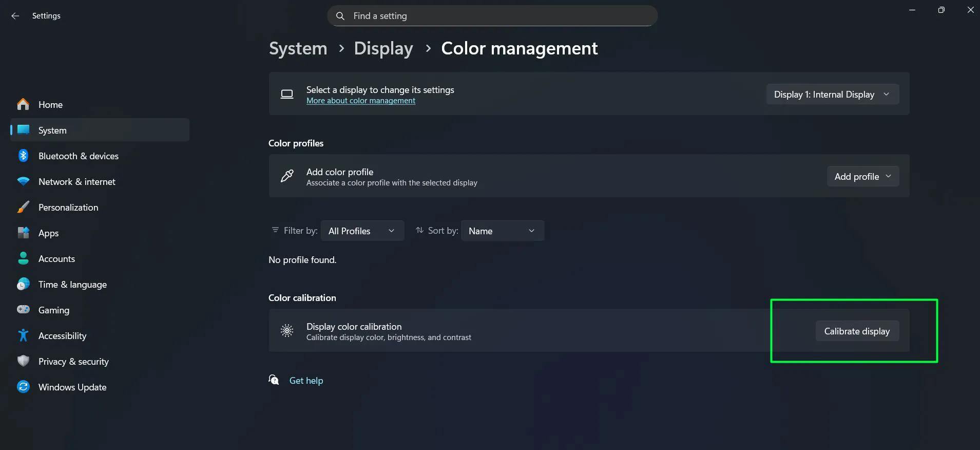The height and width of the screenshot is (450, 980).
Task: Click the Home house icon in sidebar
Action: (x=23, y=104)
